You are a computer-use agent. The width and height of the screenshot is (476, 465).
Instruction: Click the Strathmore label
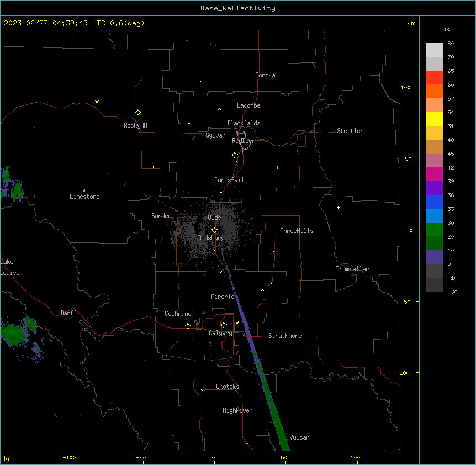click(285, 336)
